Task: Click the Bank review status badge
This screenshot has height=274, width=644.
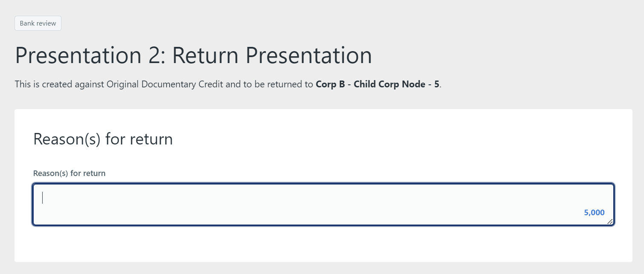Action: (x=38, y=23)
